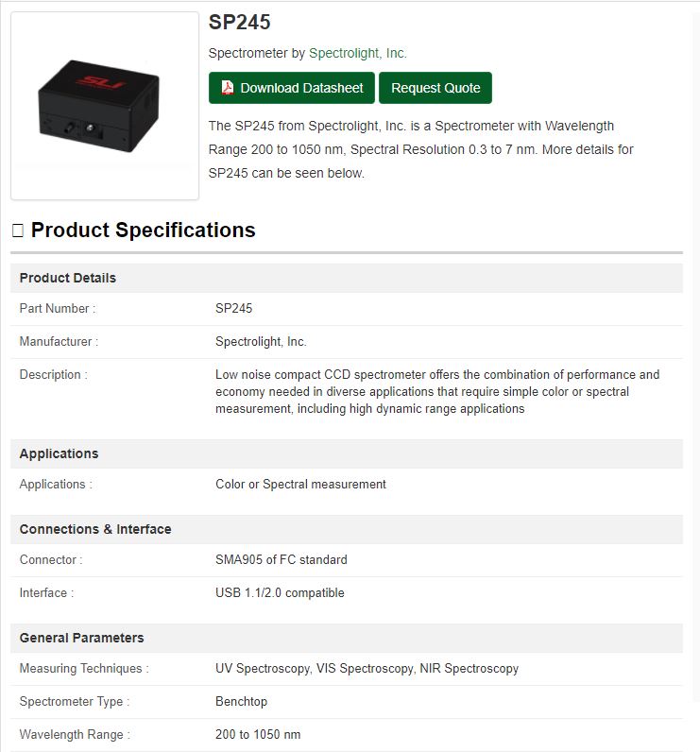Click the USB 1.1/2.0 compatible interface value
Image resolution: width=700 pixels, height=752 pixels.
(x=280, y=592)
